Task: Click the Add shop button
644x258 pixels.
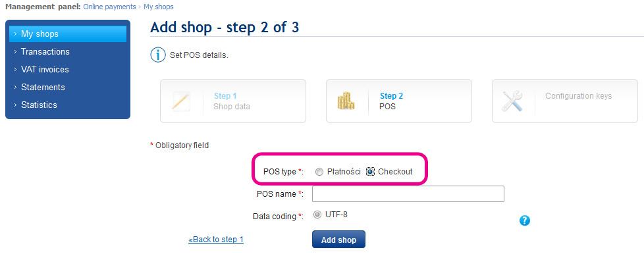Action: [338, 240]
